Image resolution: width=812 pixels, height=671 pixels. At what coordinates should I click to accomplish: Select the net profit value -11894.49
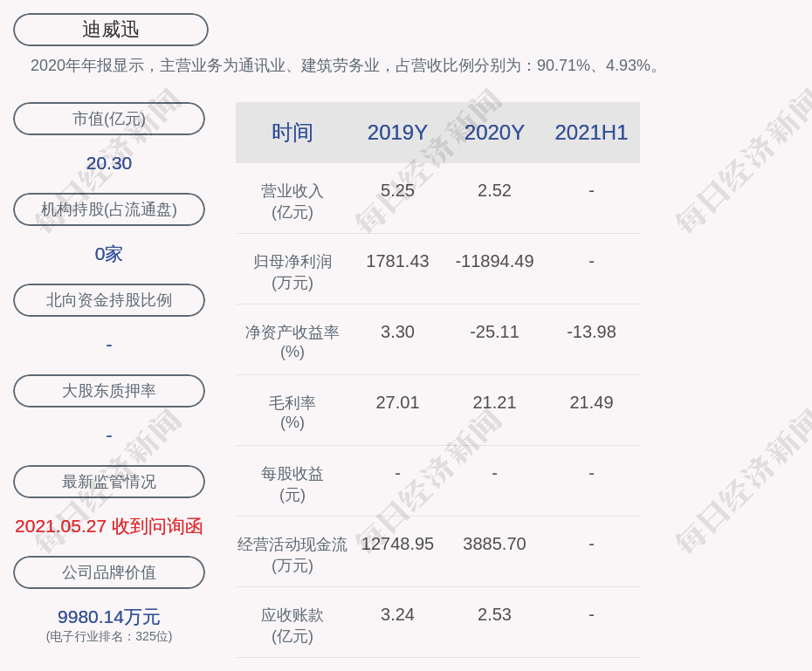click(x=494, y=261)
